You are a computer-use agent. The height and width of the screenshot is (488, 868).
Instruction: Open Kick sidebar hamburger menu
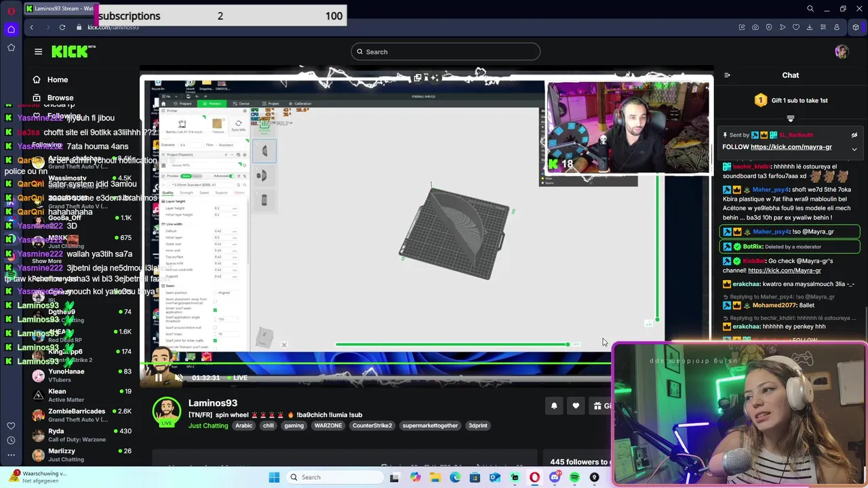tap(38, 52)
